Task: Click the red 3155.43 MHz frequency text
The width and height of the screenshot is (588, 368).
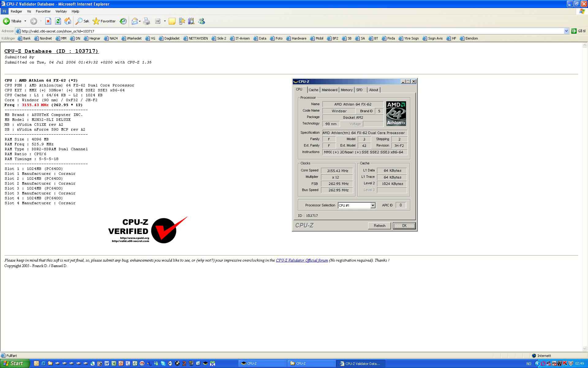Action: (x=35, y=105)
